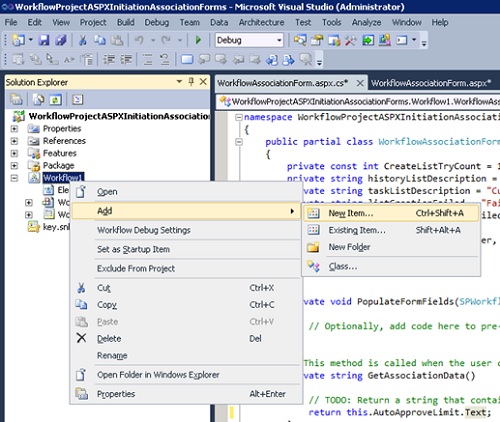The width and height of the screenshot is (500, 422).
Task: Expand the Features tree node
Action: coord(14,153)
